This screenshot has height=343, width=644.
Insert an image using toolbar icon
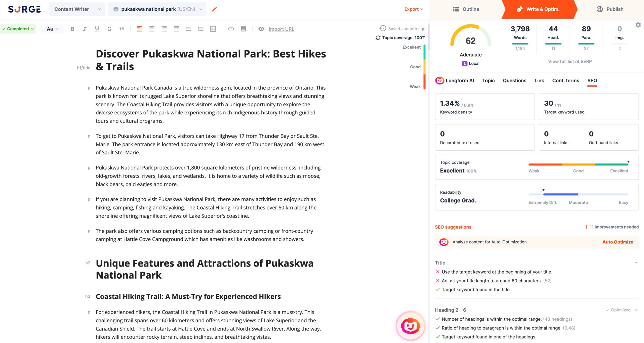pos(243,29)
